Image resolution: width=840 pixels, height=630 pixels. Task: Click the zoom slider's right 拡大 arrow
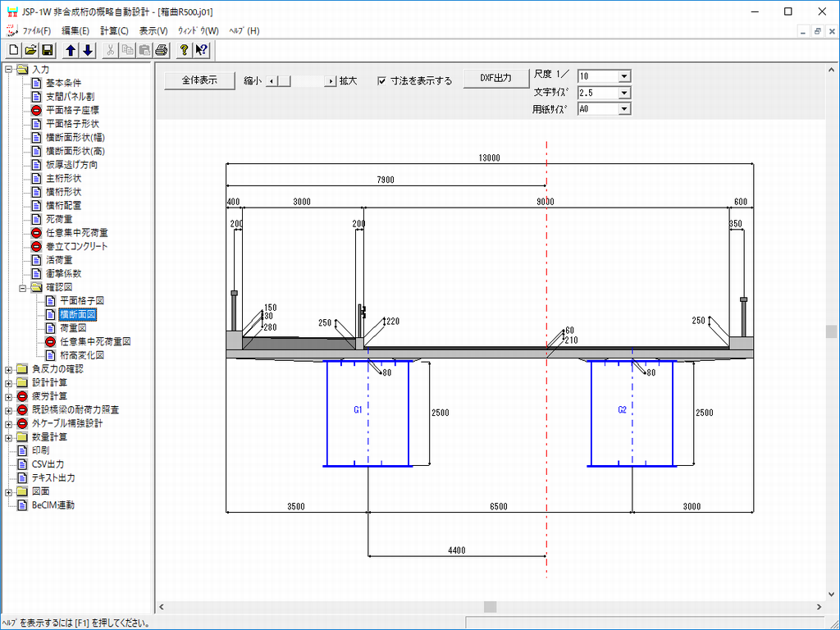pyautogui.click(x=331, y=81)
